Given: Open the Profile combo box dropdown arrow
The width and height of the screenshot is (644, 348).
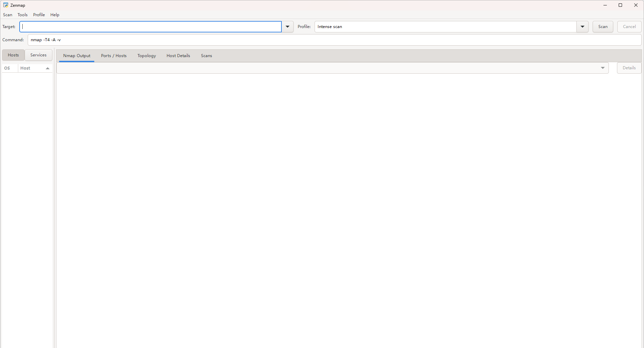Looking at the screenshot, I should pyautogui.click(x=583, y=27).
